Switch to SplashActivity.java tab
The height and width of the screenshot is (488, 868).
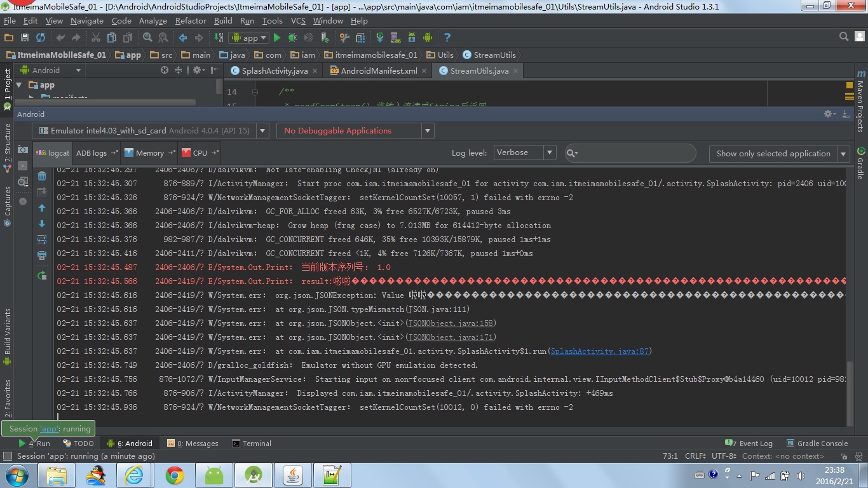pyautogui.click(x=275, y=71)
